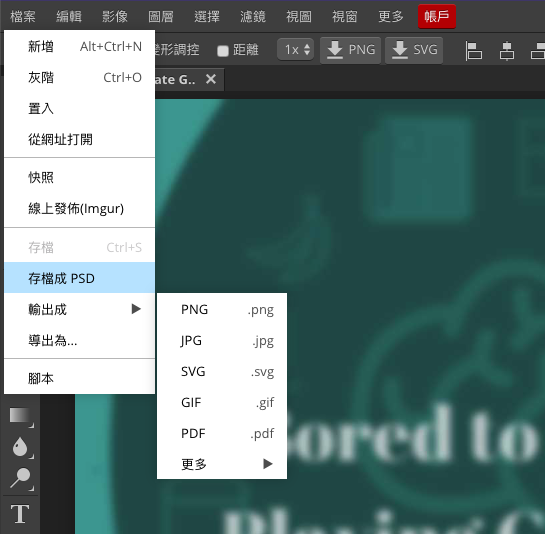Open the 編輯 menu

[69, 16]
